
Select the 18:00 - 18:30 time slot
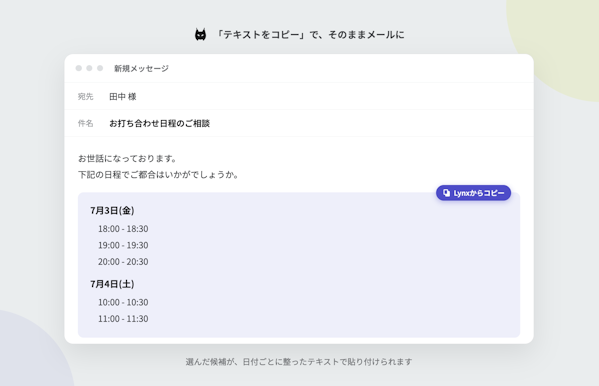(123, 229)
